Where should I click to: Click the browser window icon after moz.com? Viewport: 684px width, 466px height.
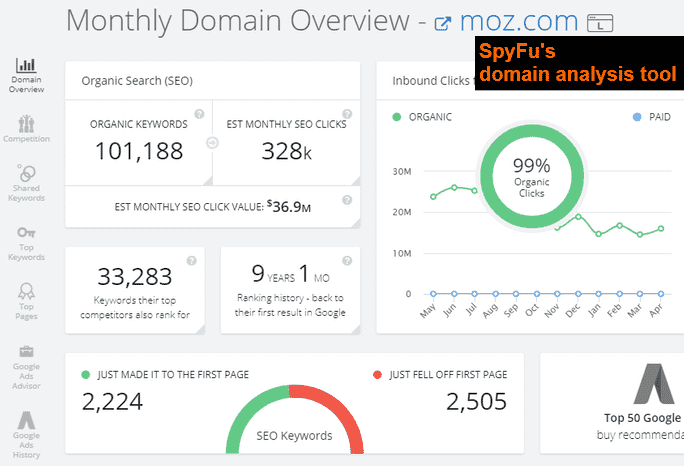[x=600, y=23]
